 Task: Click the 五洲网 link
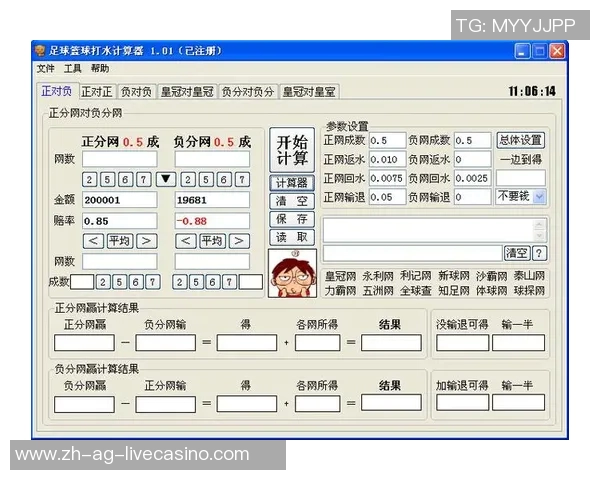coord(378,291)
